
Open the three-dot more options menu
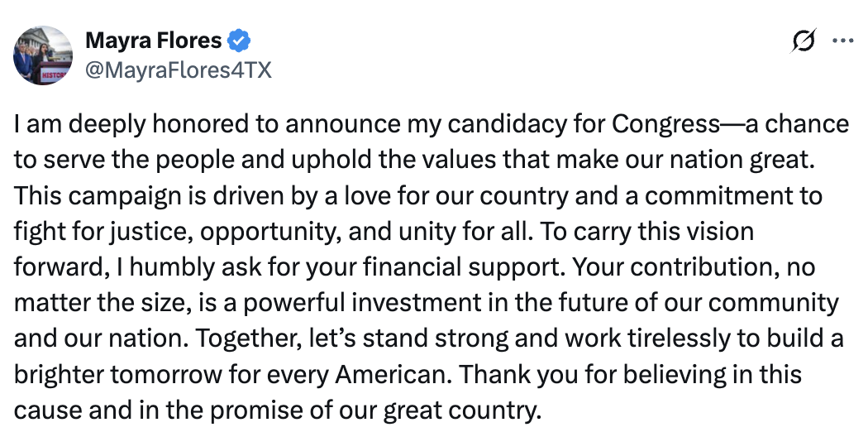[842, 41]
